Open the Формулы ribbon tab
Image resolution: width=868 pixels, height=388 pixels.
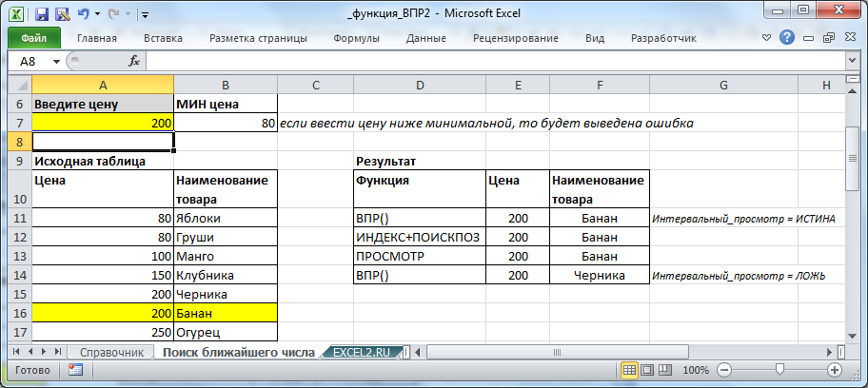(x=357, y=39)
